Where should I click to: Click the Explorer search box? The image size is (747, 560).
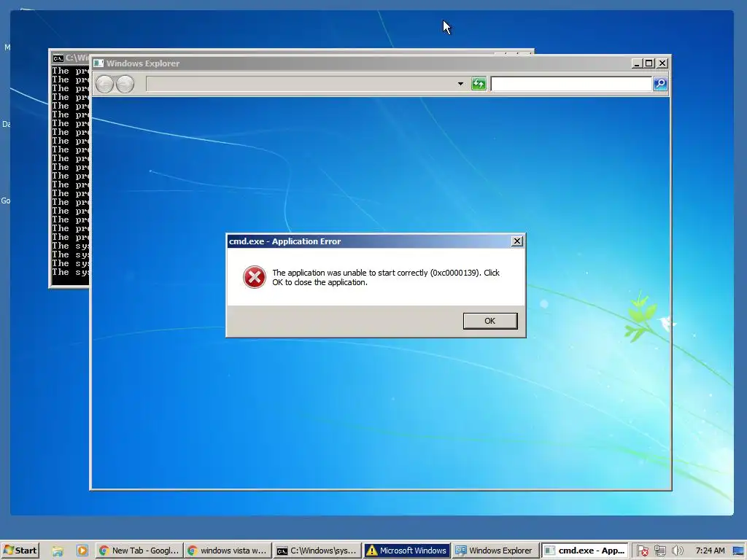click(x=571, y=84)
